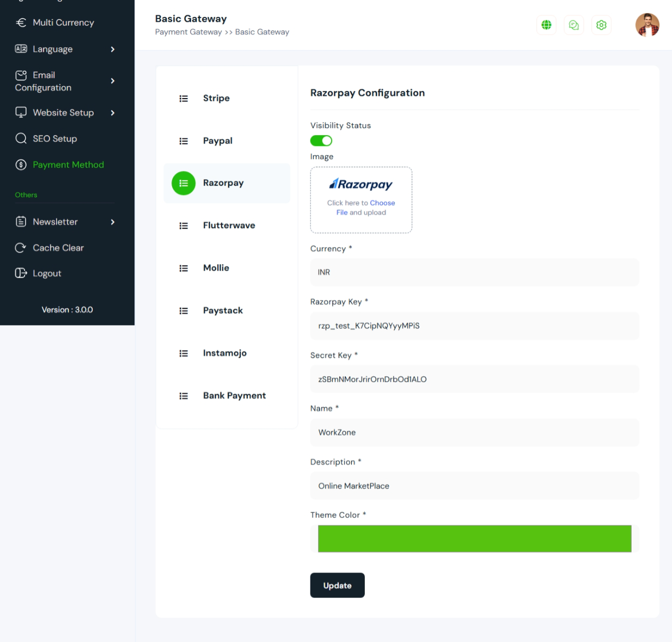Click the list icon beside Paypal
Image resolution: width=672 pixels, height=642 pixels.
pos(184,141)
